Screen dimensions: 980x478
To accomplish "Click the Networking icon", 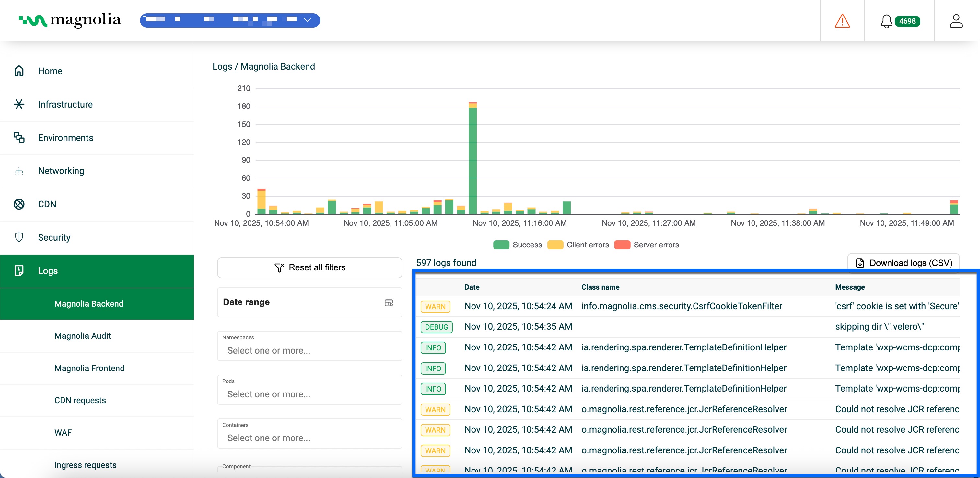I will [x=19, y=171].
